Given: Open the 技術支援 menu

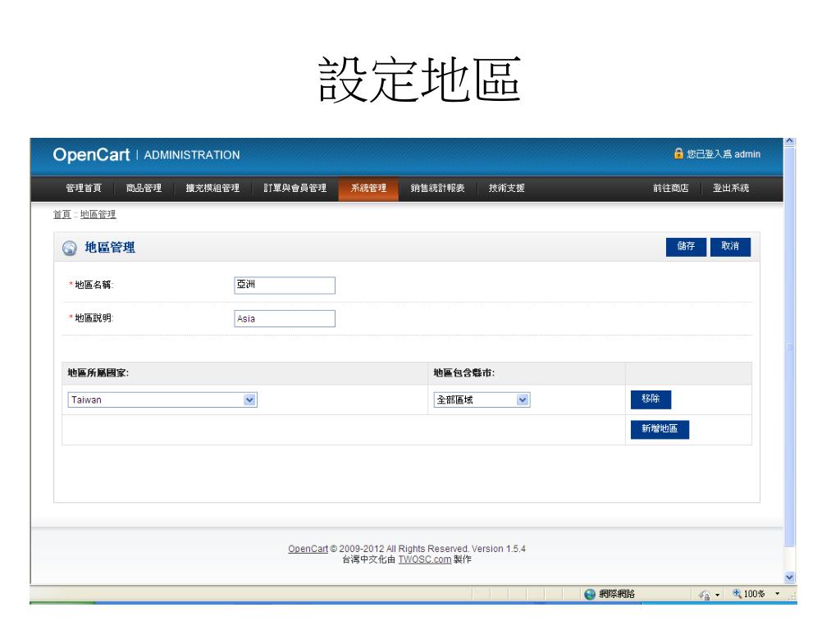Looking at the screenshot, I should pos(507,188).
